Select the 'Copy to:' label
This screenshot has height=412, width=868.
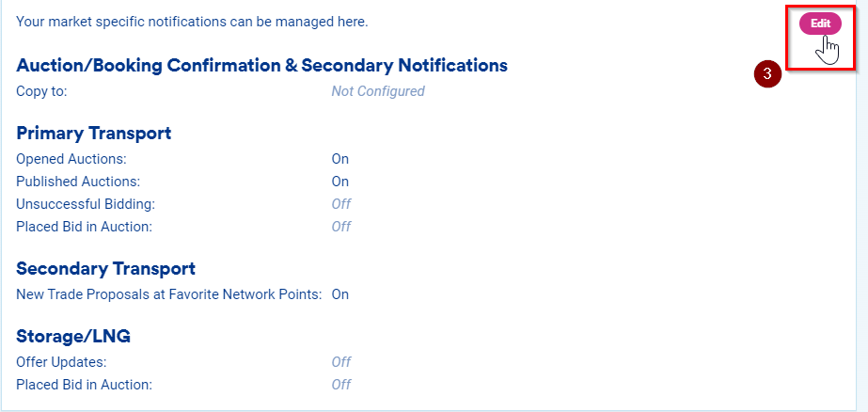(41, 91)
